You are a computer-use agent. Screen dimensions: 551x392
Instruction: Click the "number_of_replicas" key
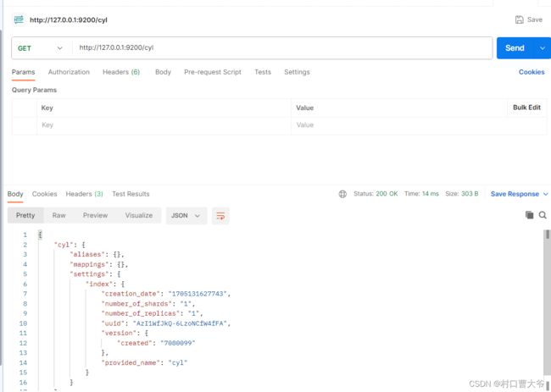pyautogui.click(x=141, y=313)
